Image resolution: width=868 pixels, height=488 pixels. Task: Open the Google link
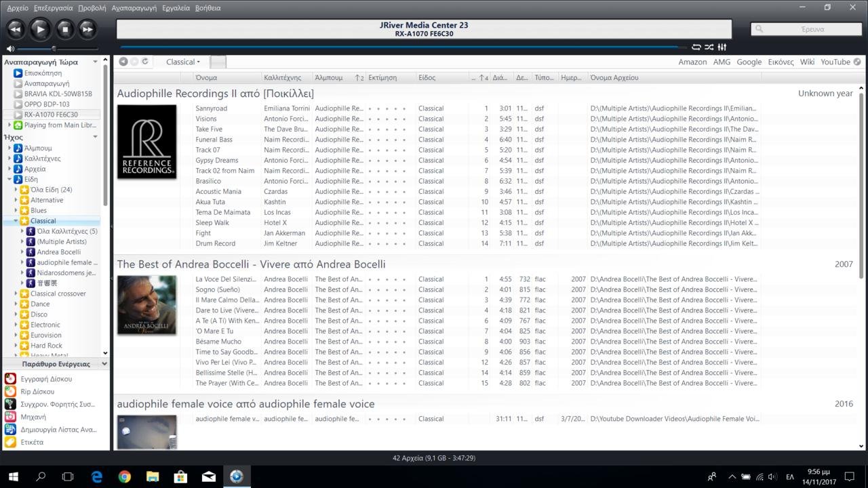click(x=749, y=62)
